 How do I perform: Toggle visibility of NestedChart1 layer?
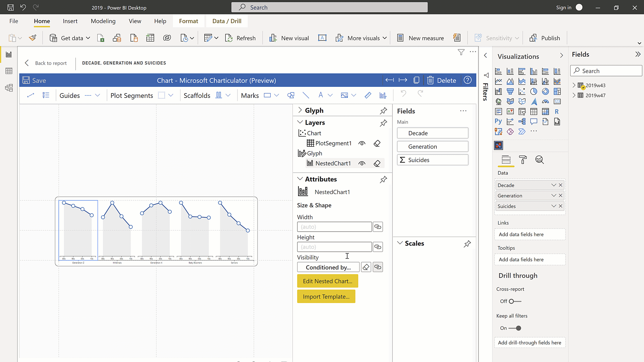(362, 164)
